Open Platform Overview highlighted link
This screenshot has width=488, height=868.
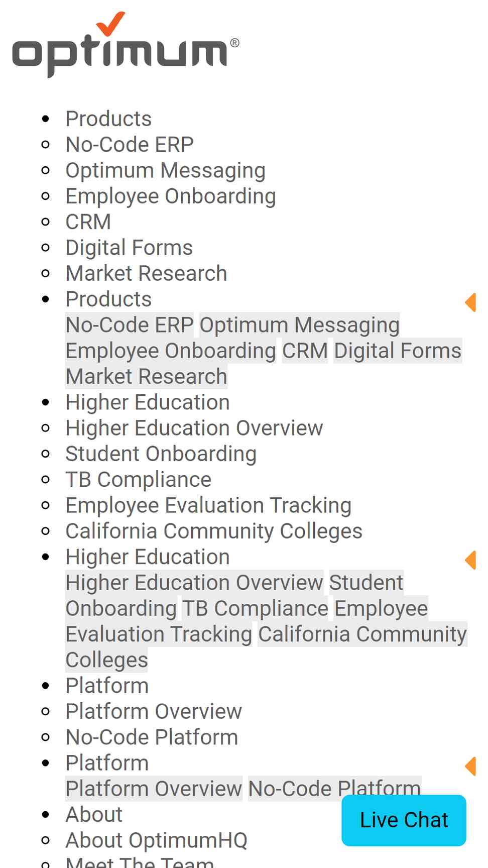(x=154, y=789)
